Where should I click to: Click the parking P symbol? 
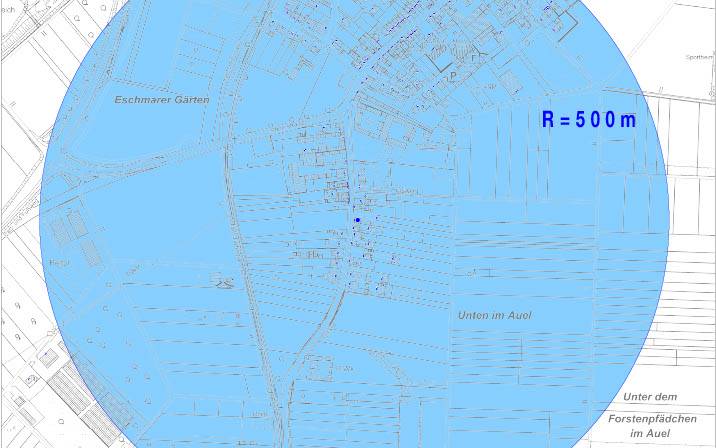[453, 75]
